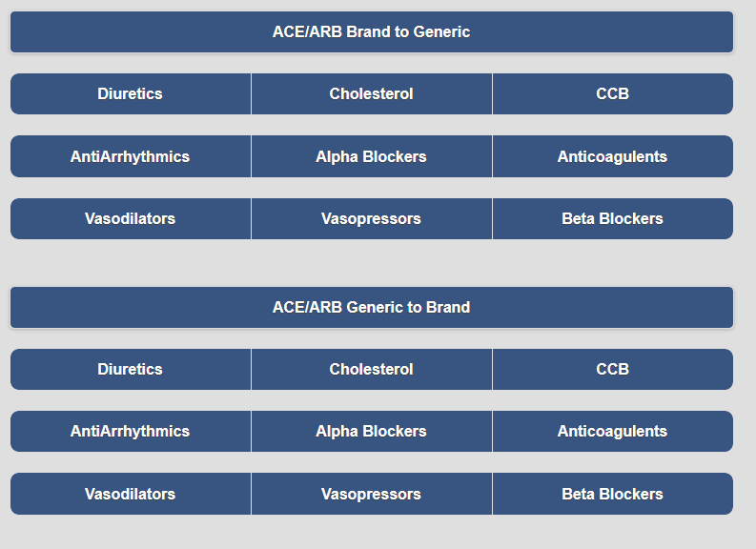Click CCB in the Brand to Generic group

pyautogui.click(x=613, y=94)
